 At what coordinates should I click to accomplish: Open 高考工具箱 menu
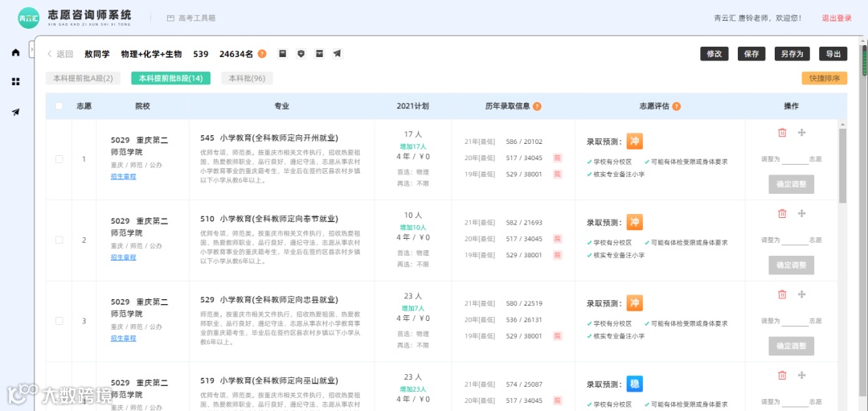pos(191,18)
